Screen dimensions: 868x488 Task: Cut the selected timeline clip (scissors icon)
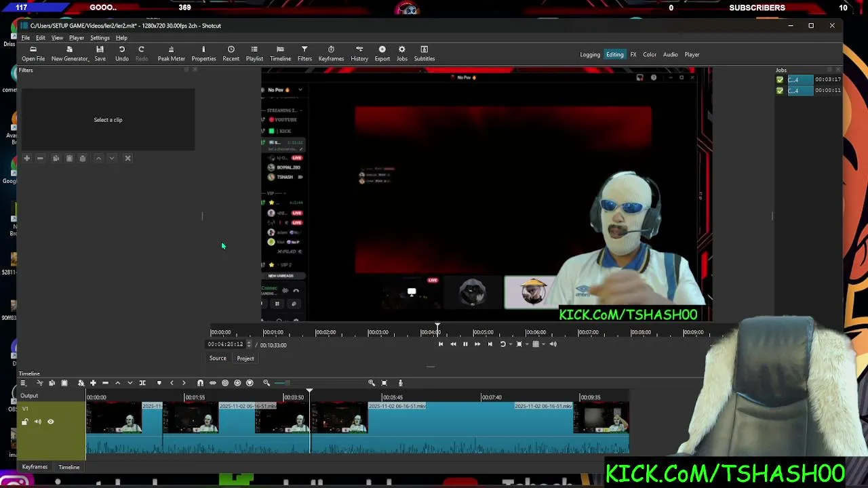tap(39, 383)
